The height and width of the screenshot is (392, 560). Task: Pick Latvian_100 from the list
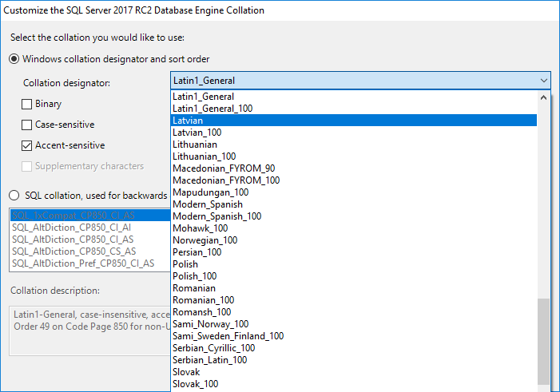point(354,133)
